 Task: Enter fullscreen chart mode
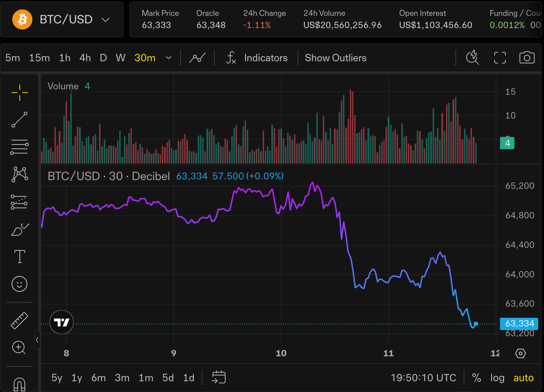[500, 58]
